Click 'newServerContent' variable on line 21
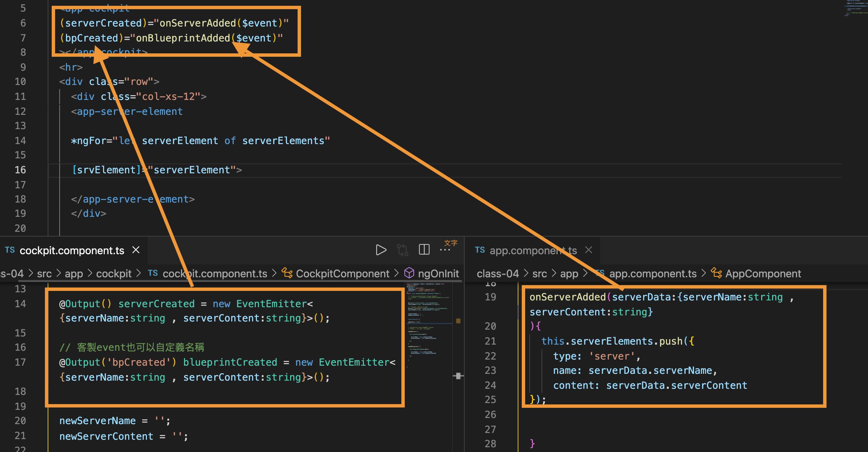The width and height of the screenshot is (868, 452). pos(106,436)
